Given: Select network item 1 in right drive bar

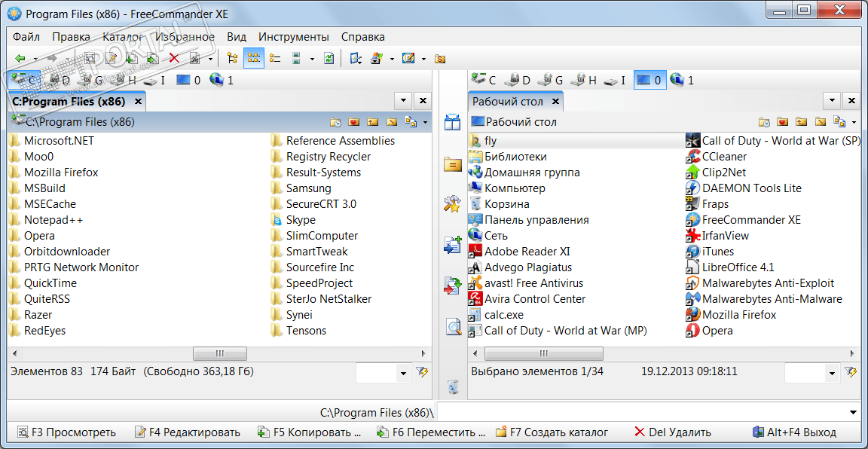Looking at the screenshot, I should 682,81.
